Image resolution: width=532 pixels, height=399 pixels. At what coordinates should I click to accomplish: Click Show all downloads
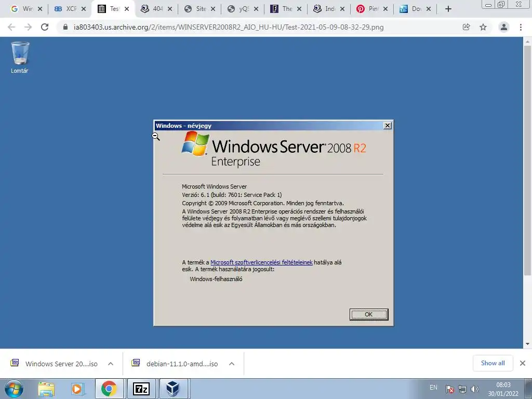(493, 363)
